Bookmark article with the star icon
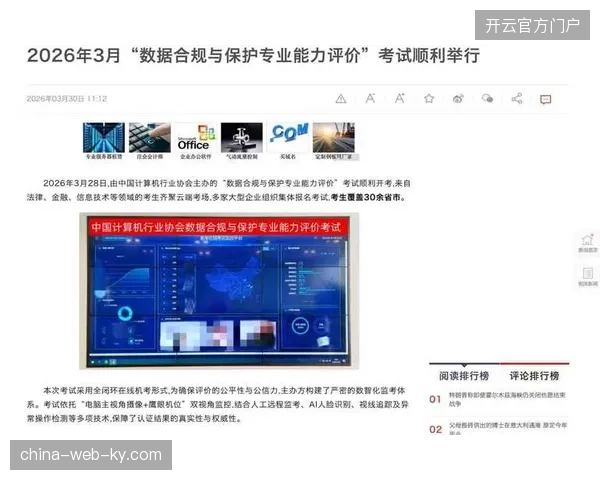This screenshot has height=480, width=600. [429, 99]
